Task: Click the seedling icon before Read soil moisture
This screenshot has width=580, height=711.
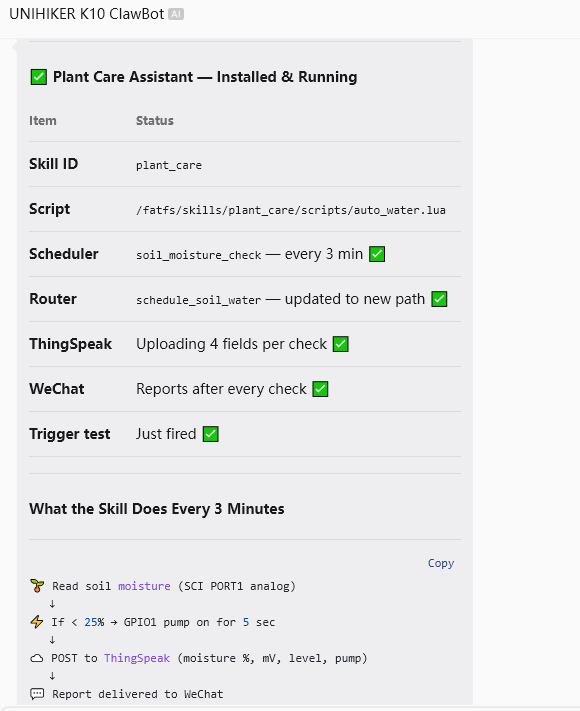Action: 37,585
